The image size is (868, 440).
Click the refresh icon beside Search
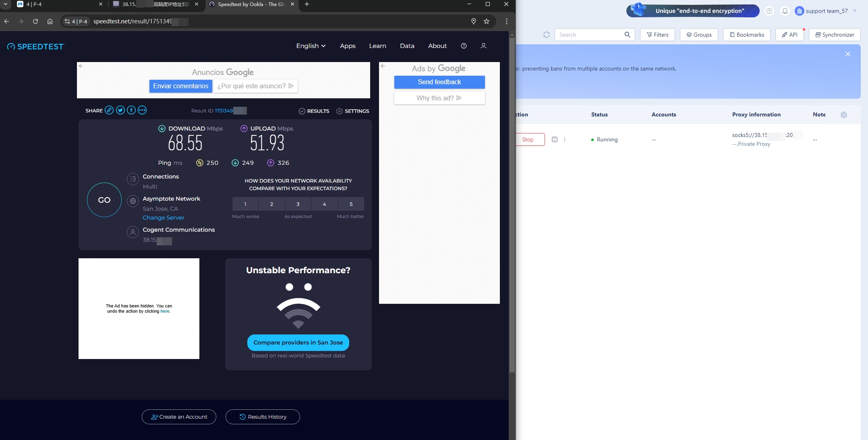[546, 35]
